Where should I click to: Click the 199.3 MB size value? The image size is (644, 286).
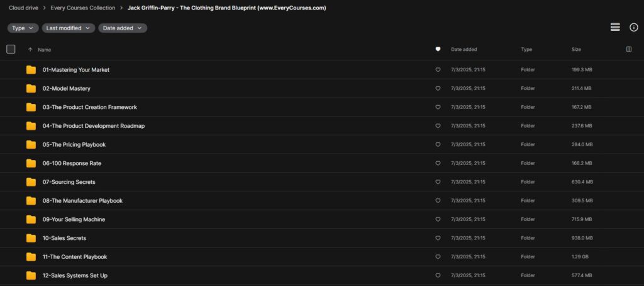(x=582, y=70)
